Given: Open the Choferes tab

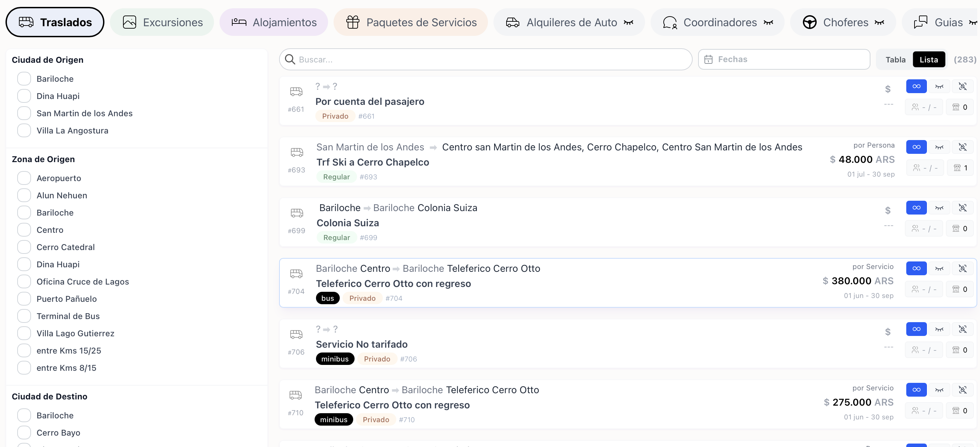Looking at the screenshot, I should point(843,22).
